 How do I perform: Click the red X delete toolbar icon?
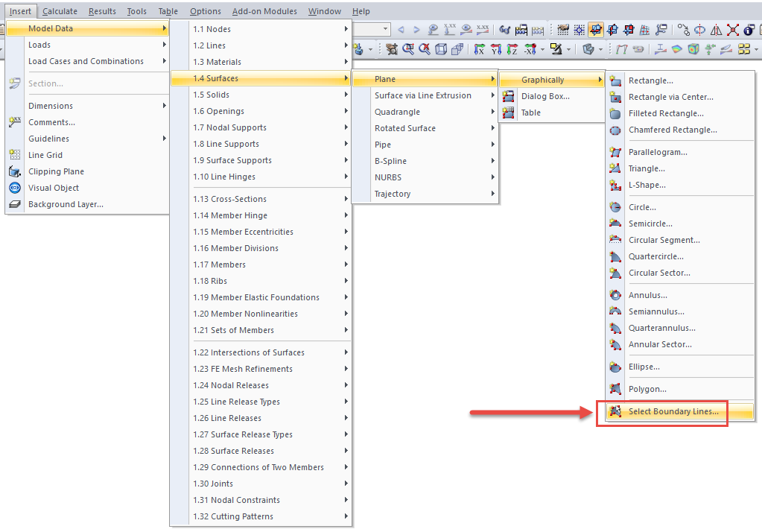[x=732, y=28]
